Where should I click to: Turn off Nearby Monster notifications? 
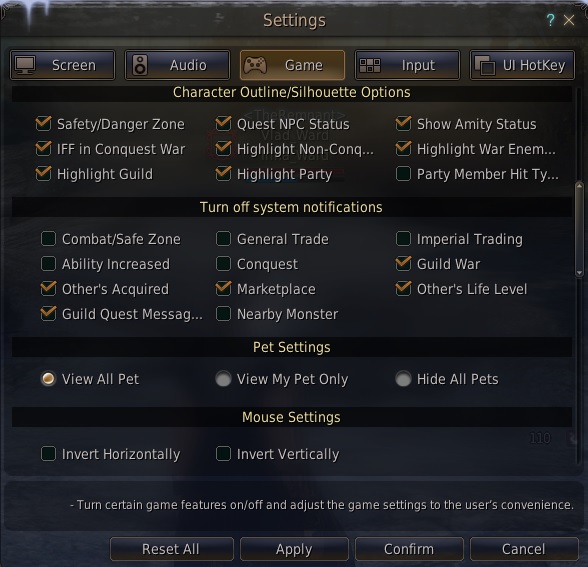[224, 314]
